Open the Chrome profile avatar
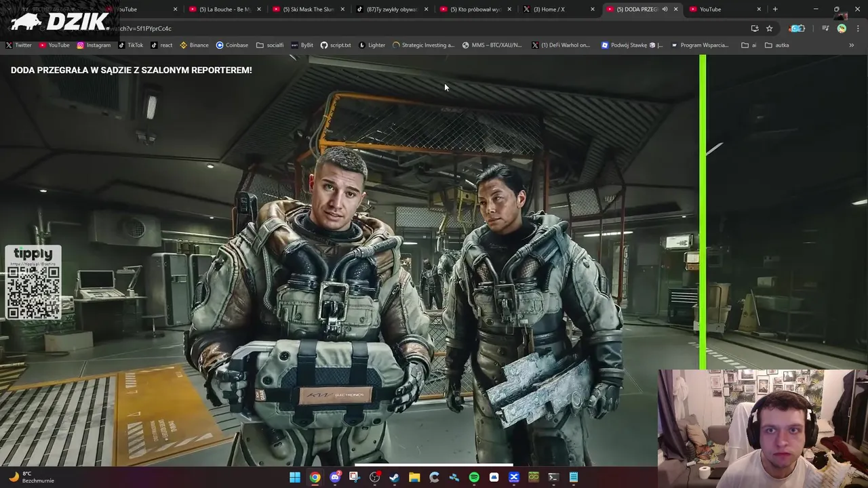868x488 pixels. (842, 28)
